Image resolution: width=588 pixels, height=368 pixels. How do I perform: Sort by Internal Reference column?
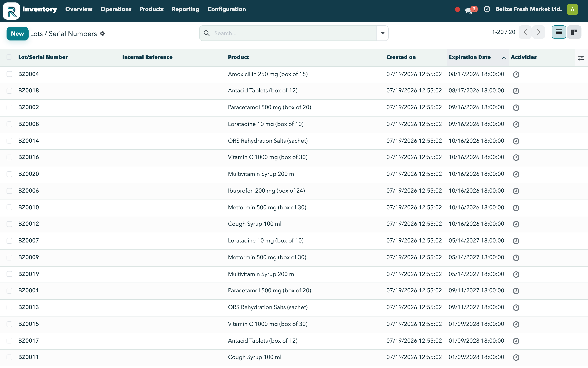point(147,57)
